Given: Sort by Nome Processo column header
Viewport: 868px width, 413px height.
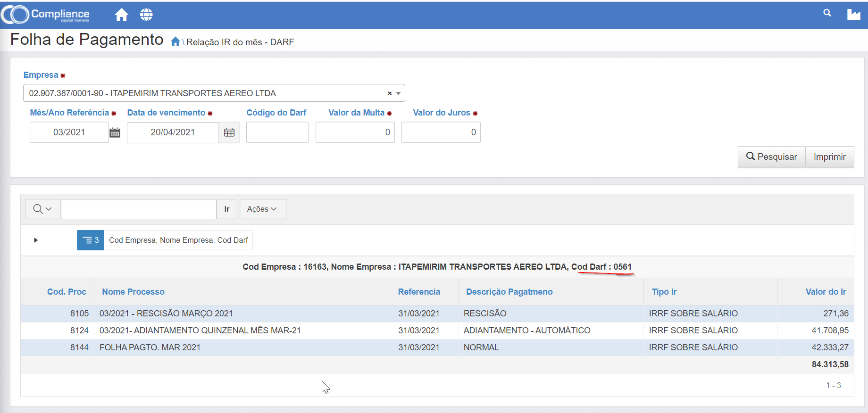Looking at the screenshot, I should click(134, 292).
